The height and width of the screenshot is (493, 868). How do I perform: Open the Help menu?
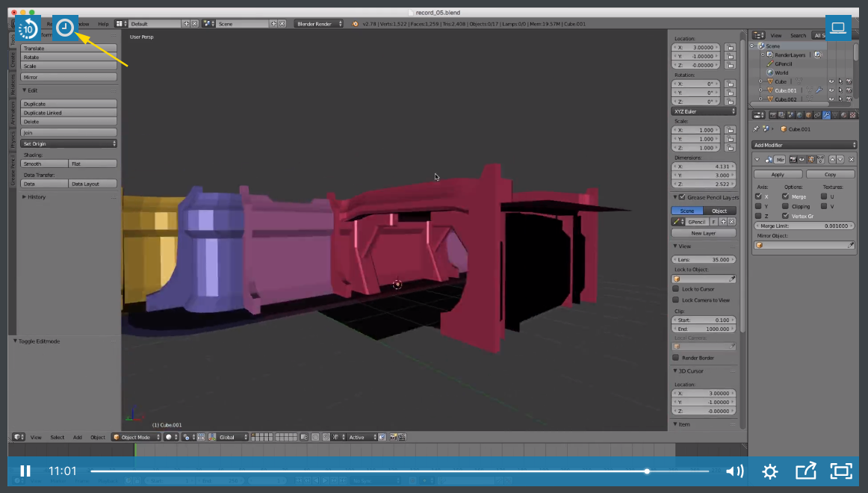[x=103, y=24]
